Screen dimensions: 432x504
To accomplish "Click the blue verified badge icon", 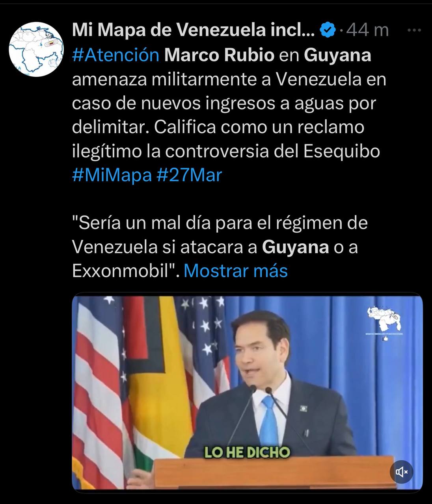I will (x=327, y=30).
